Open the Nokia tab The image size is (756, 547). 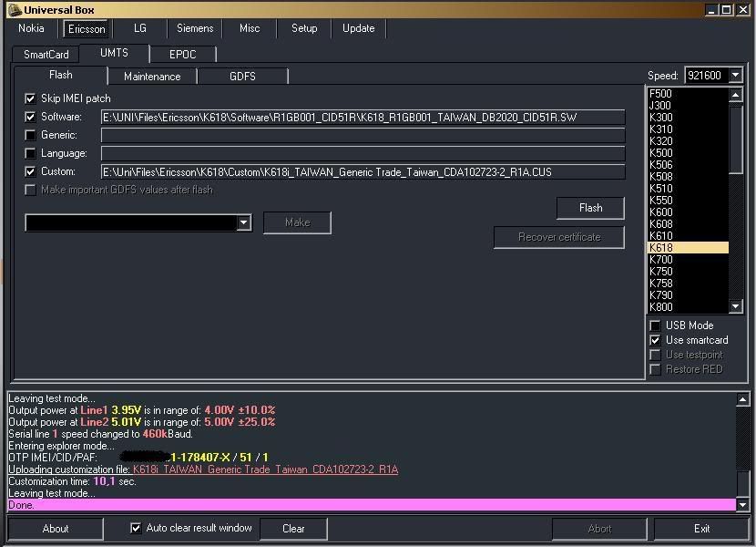point(31,28)
